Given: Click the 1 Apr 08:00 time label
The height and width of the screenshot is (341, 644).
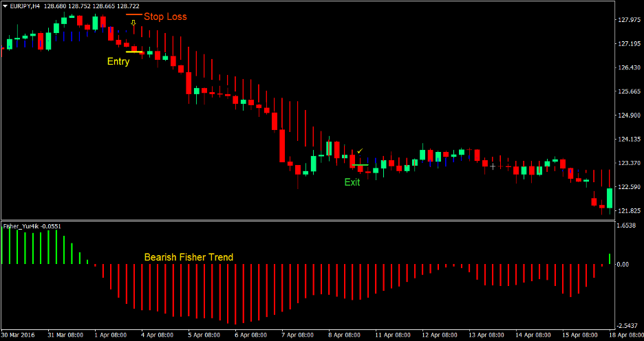Looking at the screenshot, I should (111, 334).
